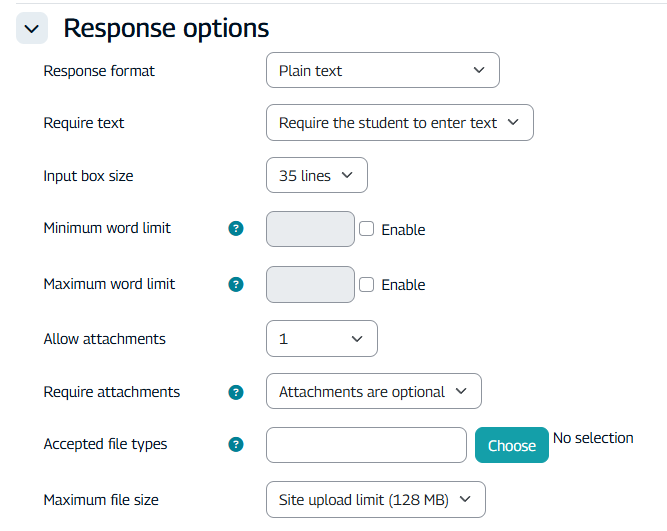
Task: Open the Response format dropdown
Action: [382, 71]
